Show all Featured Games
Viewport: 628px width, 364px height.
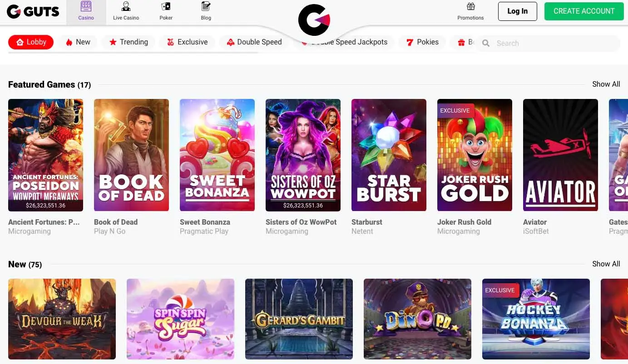pyautogui.click(x=606, y=84)
